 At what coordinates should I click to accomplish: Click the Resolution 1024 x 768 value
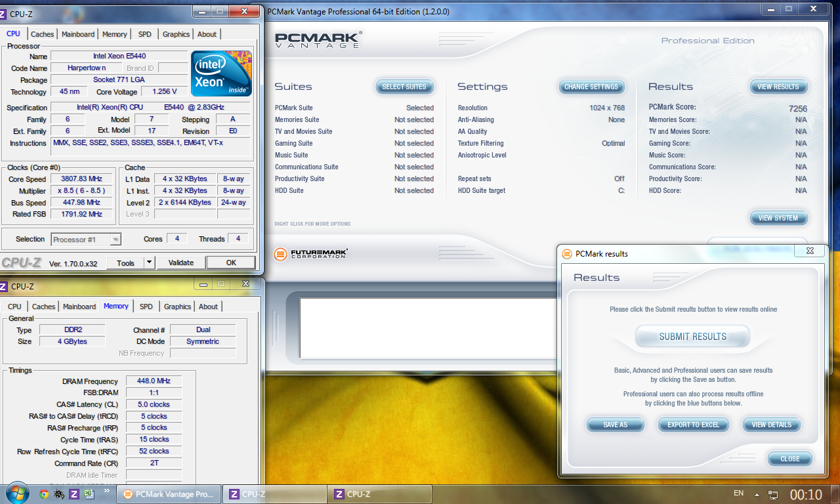(607, 108)
